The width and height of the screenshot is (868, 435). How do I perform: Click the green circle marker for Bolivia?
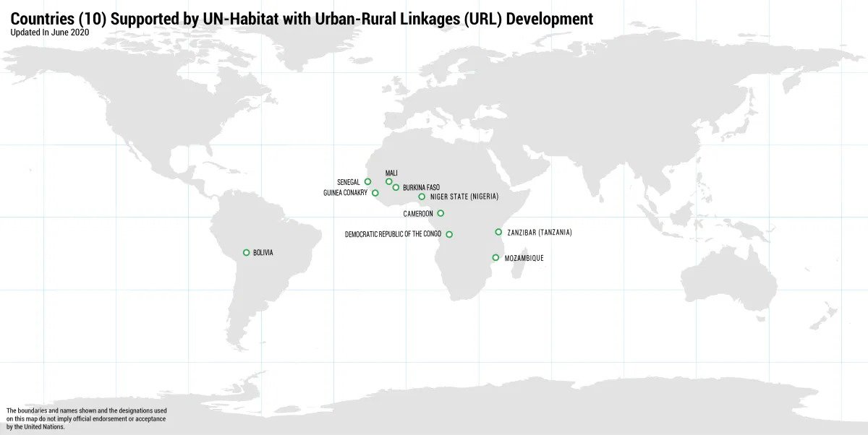point(247,252)
